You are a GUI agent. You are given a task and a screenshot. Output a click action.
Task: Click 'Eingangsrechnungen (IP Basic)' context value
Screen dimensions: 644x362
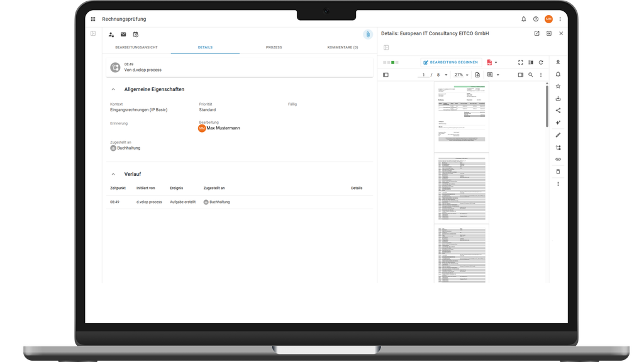(x=139, y=110)
